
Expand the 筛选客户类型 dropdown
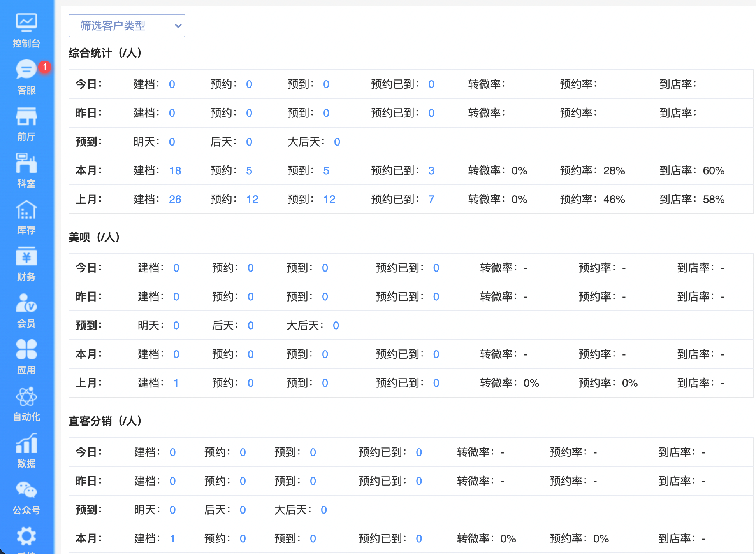pyautogui.click(x=127, y=26)
